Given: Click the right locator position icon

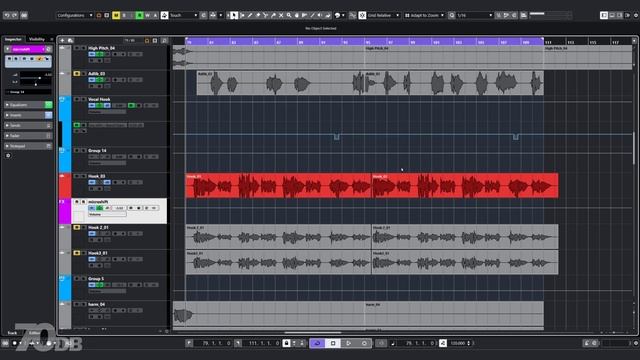Looking at the screenshot, I should 238,343.
